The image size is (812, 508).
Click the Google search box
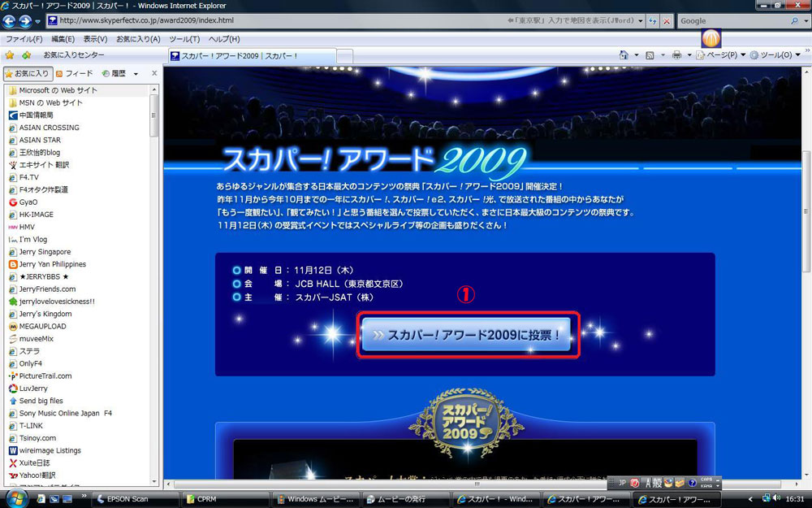coord(734,21)
